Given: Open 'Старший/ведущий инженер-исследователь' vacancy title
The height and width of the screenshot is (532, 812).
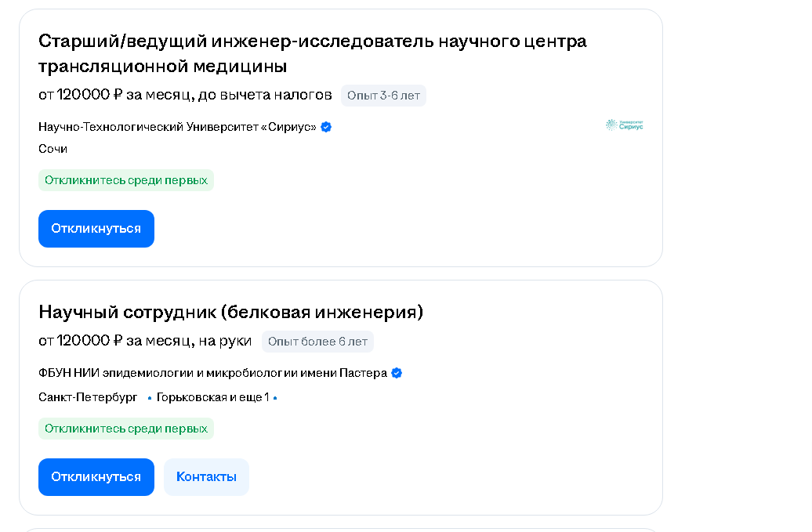Looking at the screenshot, I should click(x=312, y=53).
